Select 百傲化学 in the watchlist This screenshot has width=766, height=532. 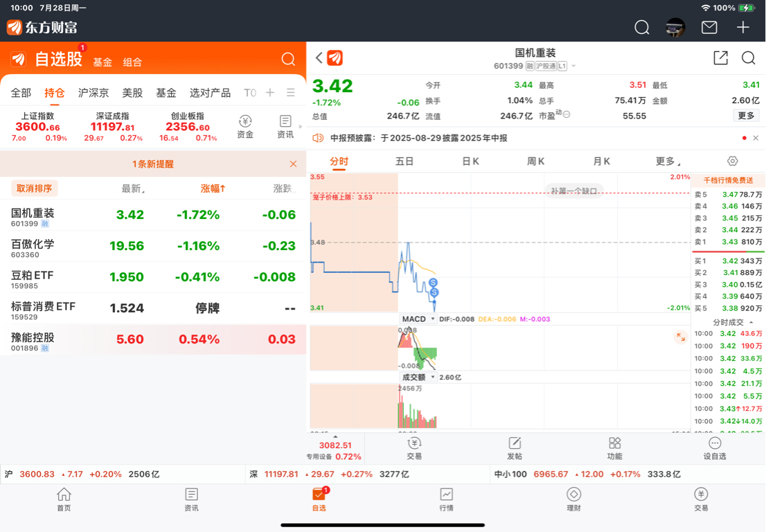[153, 246]
